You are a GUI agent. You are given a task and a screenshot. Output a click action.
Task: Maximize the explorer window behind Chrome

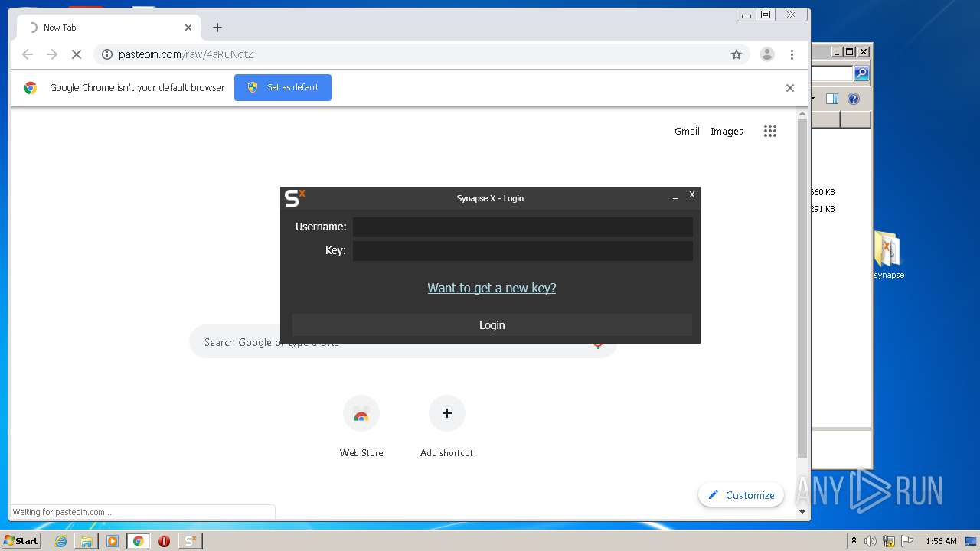click(849, 52)
